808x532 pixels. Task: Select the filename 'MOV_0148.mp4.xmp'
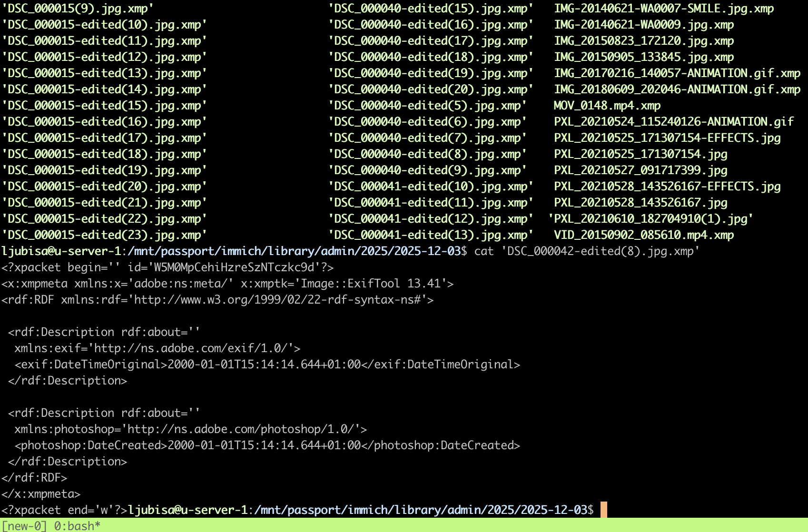pos(606,105)
